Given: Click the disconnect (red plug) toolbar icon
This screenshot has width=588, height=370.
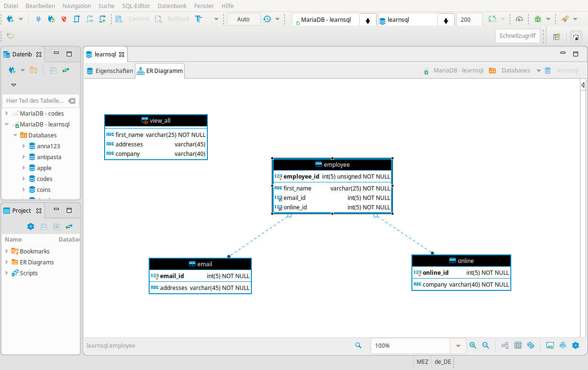Looking at the screenshot, I should pyautogui.click(x=64, y=19).
